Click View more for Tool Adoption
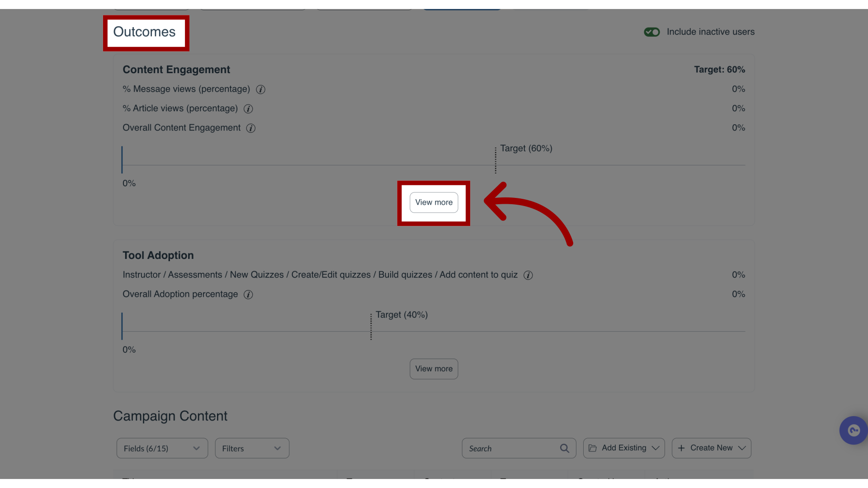Screen dimensions: 868x488 (x=434, y=368)
